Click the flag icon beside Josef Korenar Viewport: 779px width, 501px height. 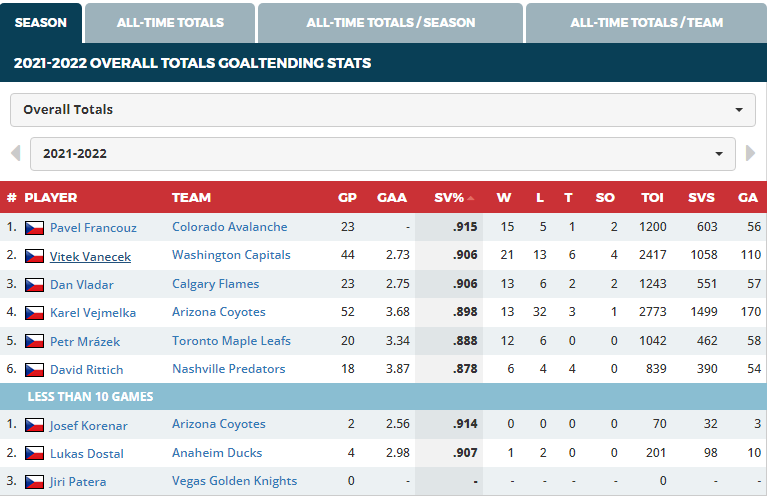[34, 426]
